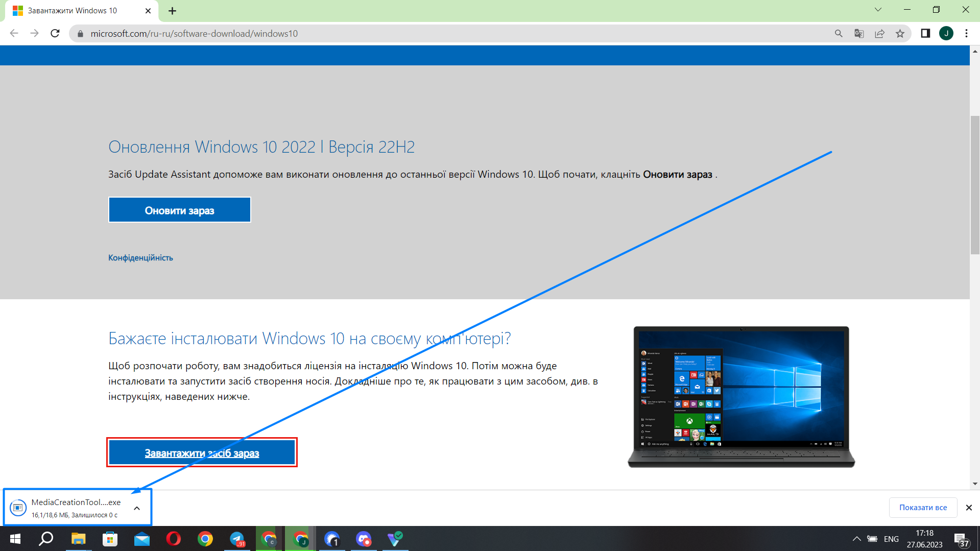Click Завантажити засіб зараз button
Viewport: 980px width, 551px height.
tap(202, 452)
